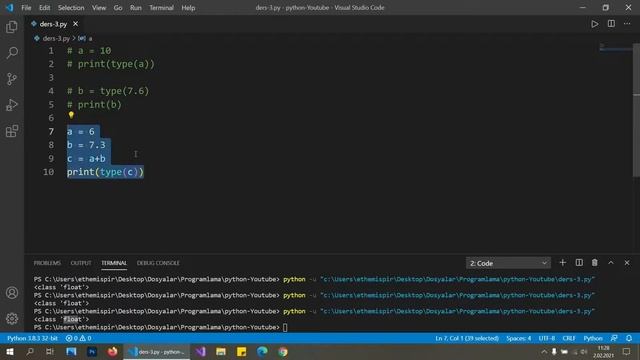Viewport: 640px width, 360px height.
Task: Switch to the OUTPUT panel tab
Action: pos(81,263)
